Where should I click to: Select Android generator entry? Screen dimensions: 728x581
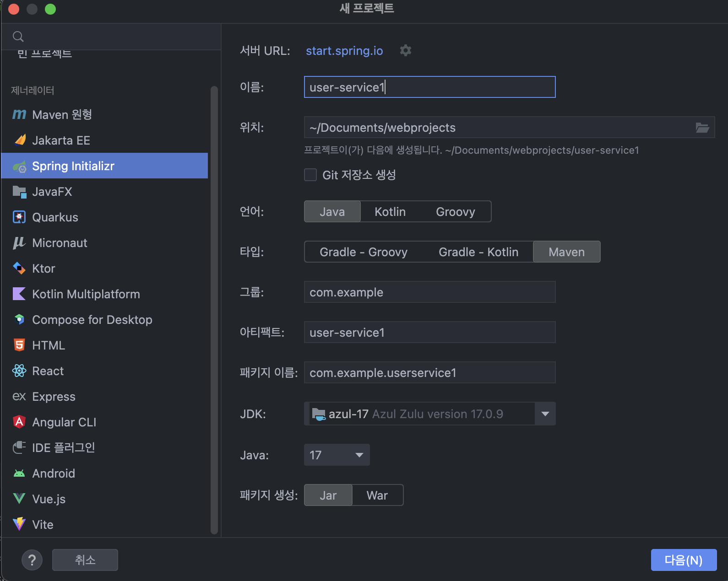pos(105,473)
